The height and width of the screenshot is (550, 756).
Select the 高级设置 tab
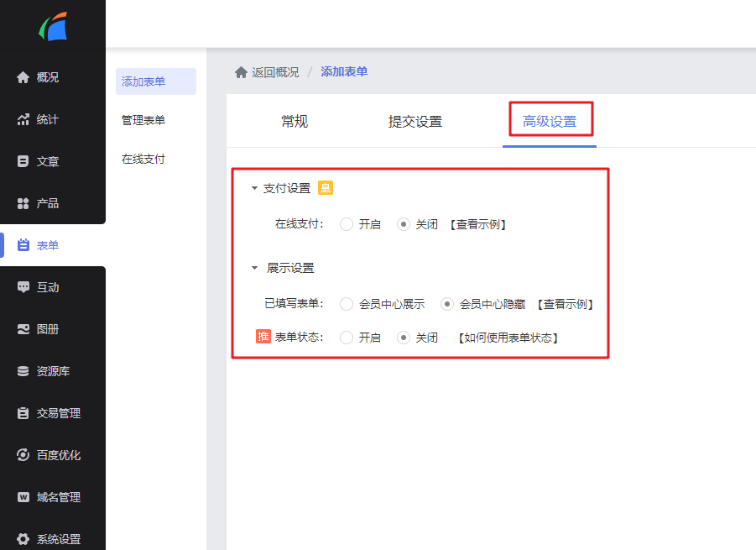[550, 122]
